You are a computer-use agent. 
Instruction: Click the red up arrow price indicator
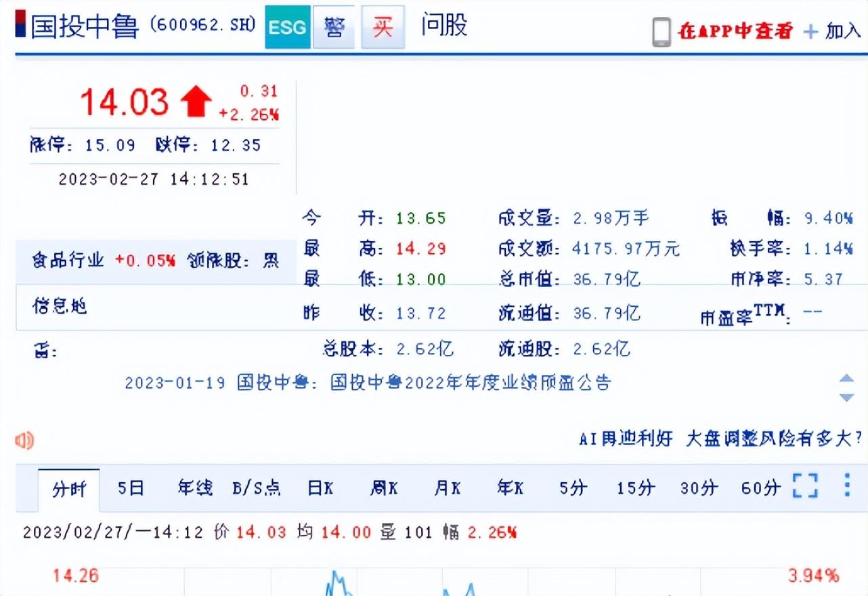coord(196,102)
